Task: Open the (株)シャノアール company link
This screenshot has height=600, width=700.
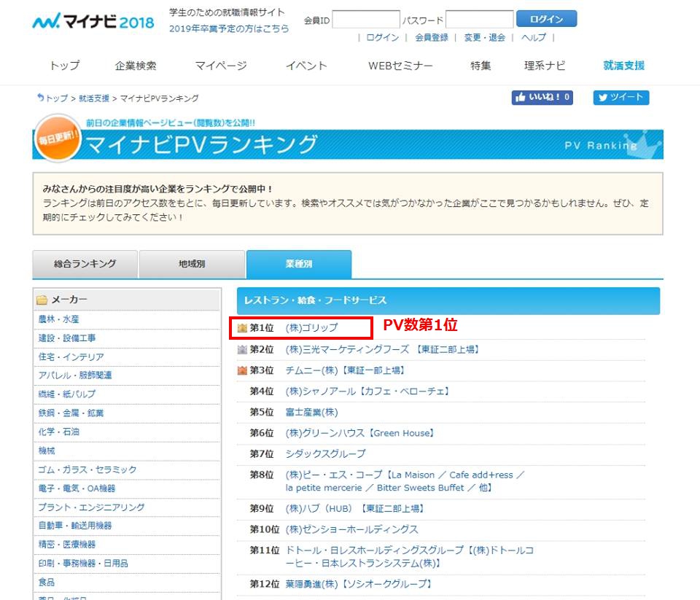Action: pos(367,391)
